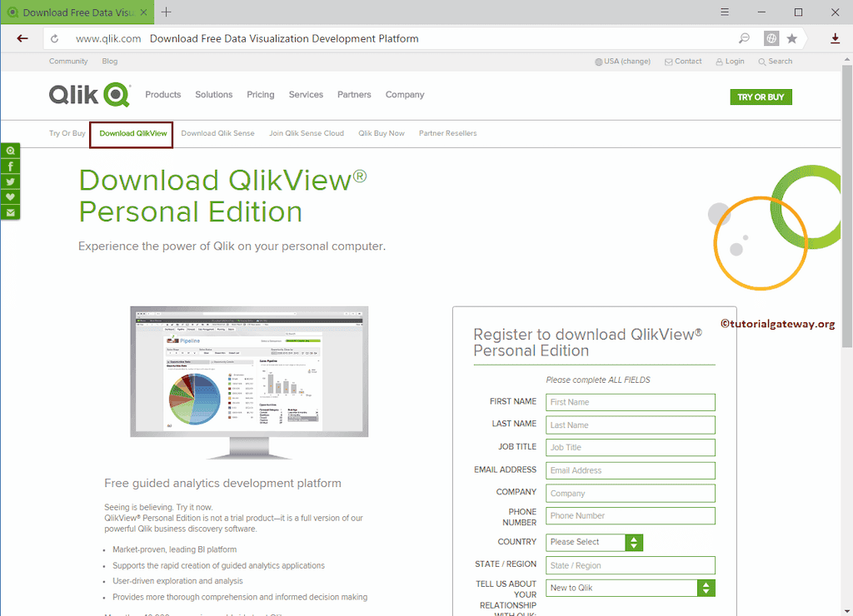853x616 pixels.
Task: Open the Products menu
Action: click(162, 94)
